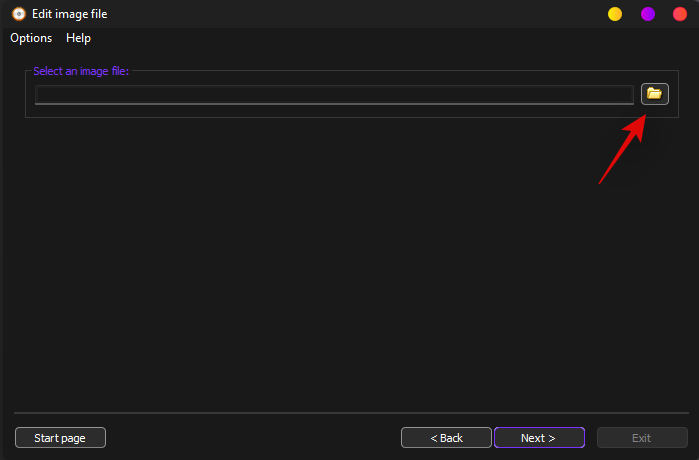Image resolution: width=699 pixels, height=460 pixels.
Task: Go to previous step with Back
Action: 446,438
